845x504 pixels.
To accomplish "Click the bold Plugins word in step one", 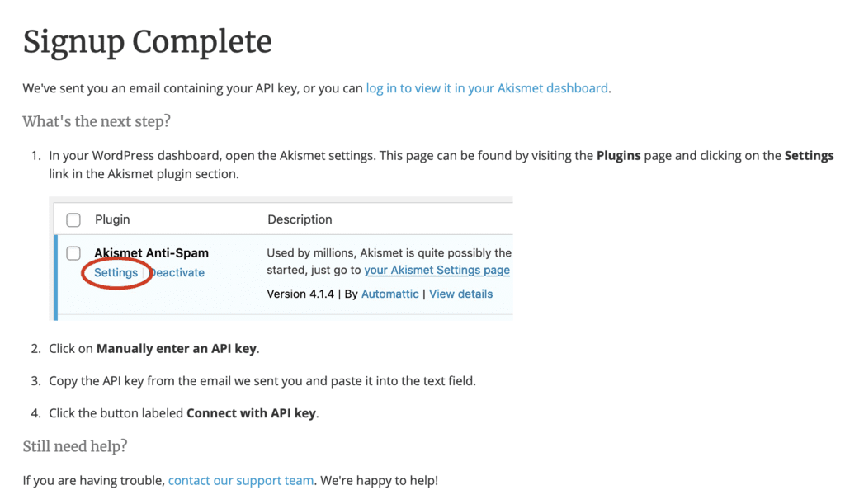I will click(x=618, y=155).
